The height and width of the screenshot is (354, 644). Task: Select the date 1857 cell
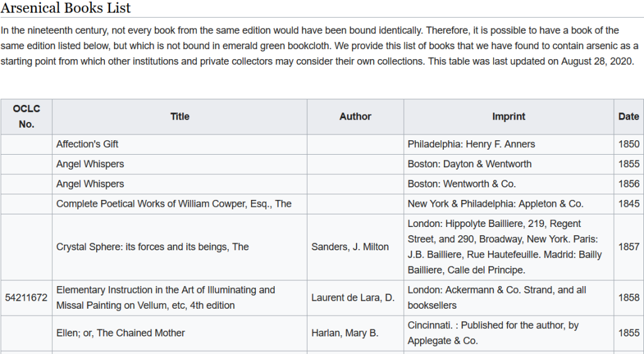(x=628, y=247)
